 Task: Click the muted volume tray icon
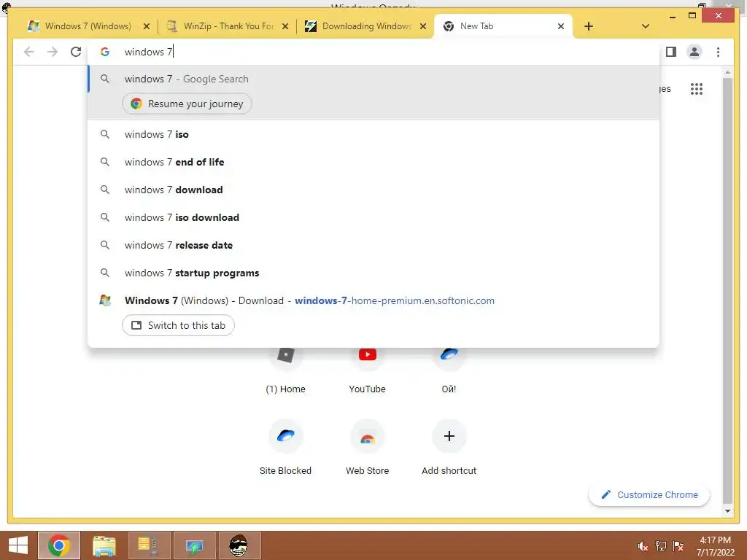click(643, 546)
